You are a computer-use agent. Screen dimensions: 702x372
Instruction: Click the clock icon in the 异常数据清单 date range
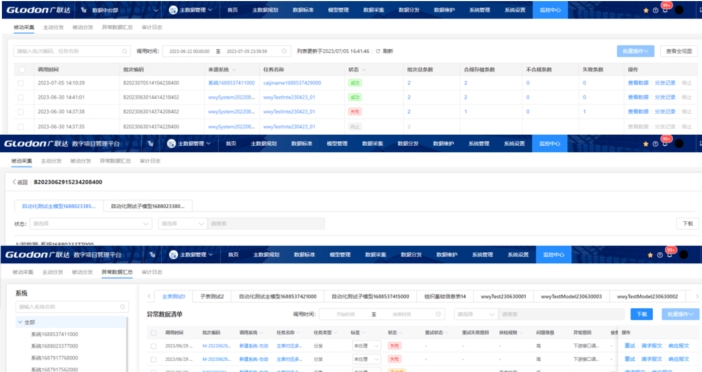(x=438, y=314)
